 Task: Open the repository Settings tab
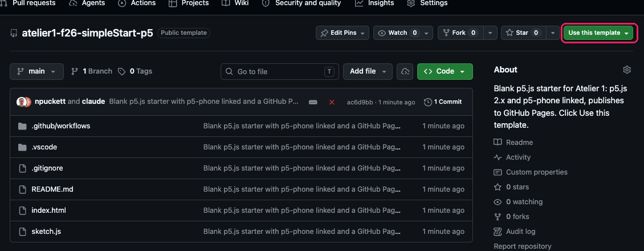427,3
